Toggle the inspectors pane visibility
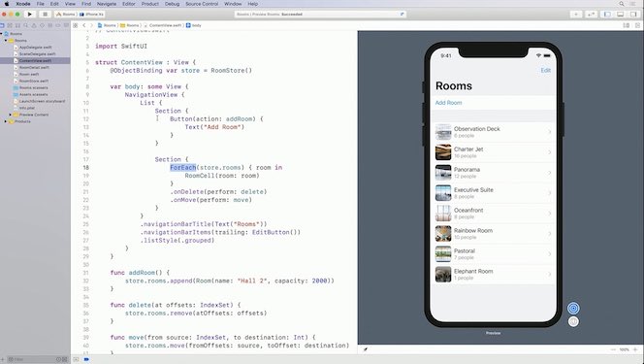Viewport: 644px width, 364px height. coord(633,14)
